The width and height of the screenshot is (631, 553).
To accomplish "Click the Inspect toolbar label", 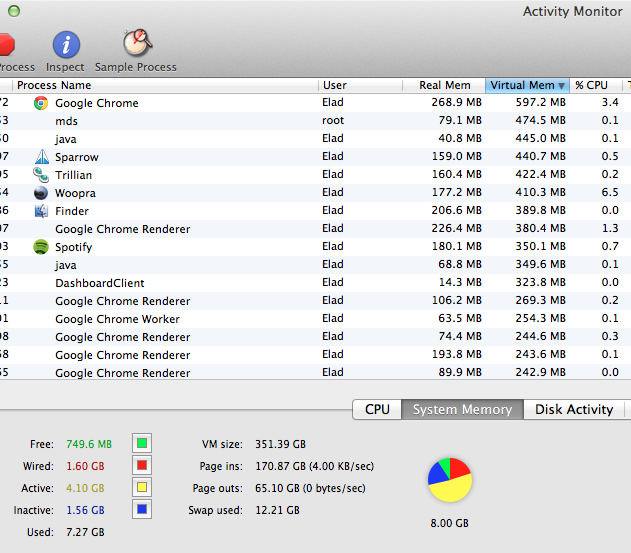I will (65, 67).
